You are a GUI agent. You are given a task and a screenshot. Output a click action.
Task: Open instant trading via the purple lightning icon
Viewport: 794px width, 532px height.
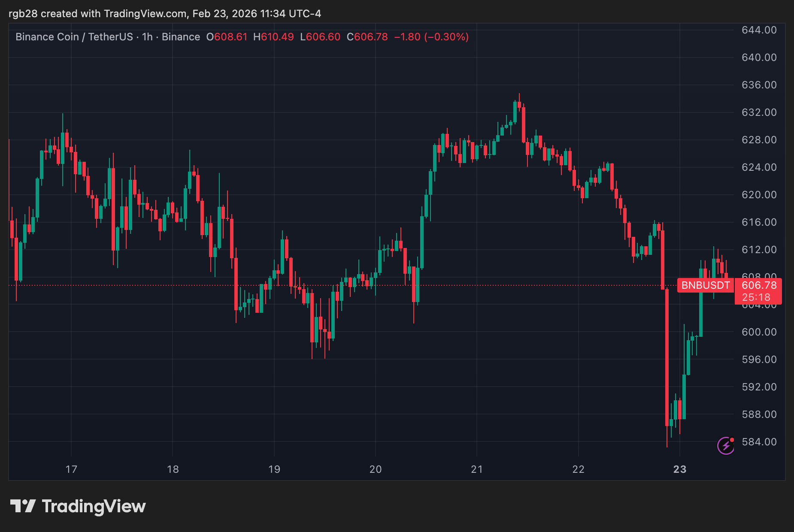pos(725,445)
